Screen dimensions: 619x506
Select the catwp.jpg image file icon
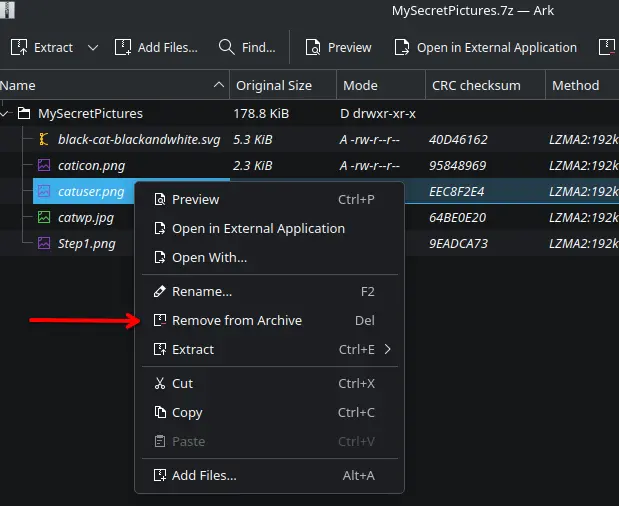44,217
